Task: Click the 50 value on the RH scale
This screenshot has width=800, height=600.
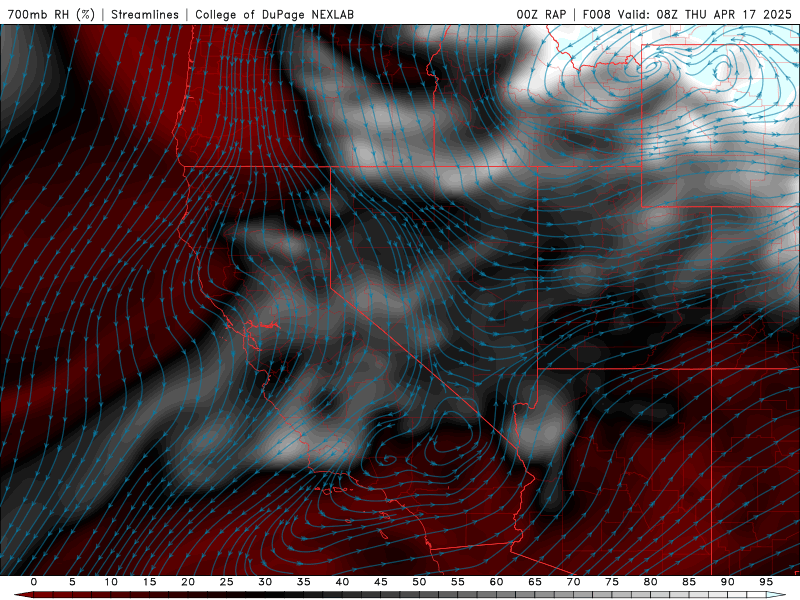Action: (419, 582)
